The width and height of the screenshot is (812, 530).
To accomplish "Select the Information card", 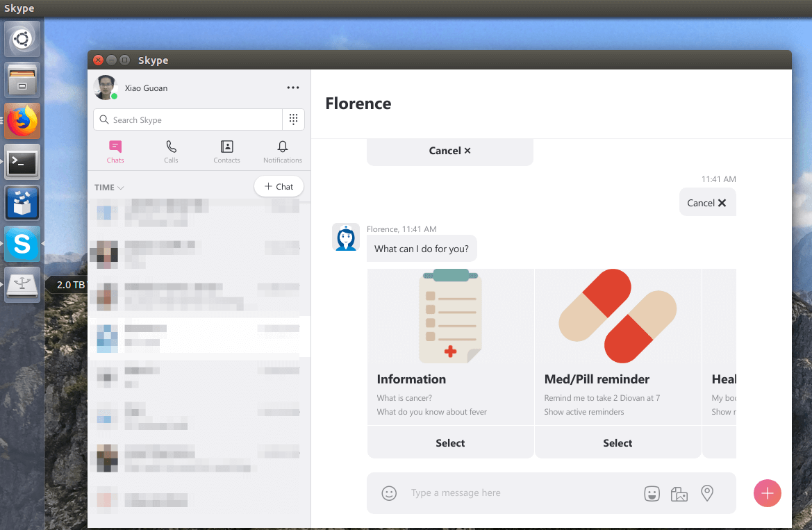I will (x=450, y=443).
